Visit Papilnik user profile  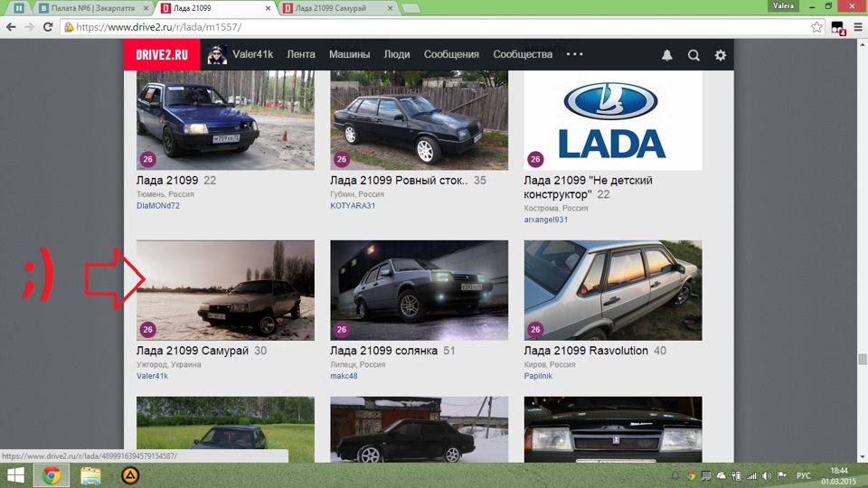click(538, 376)
